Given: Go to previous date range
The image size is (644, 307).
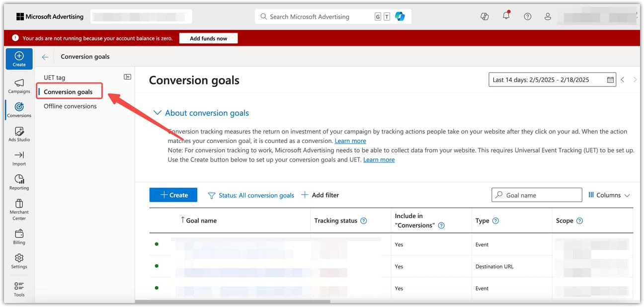Looking at the screenshot, I should click(623, 79).
